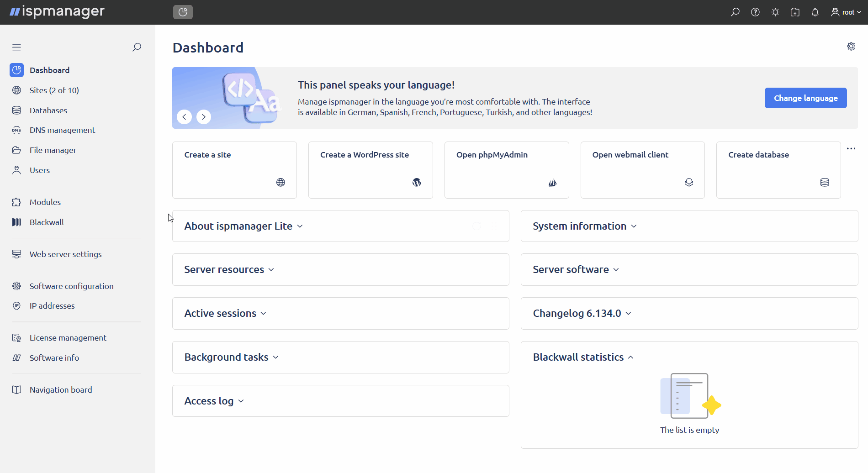Open the root user dropdown

(846, 12)
